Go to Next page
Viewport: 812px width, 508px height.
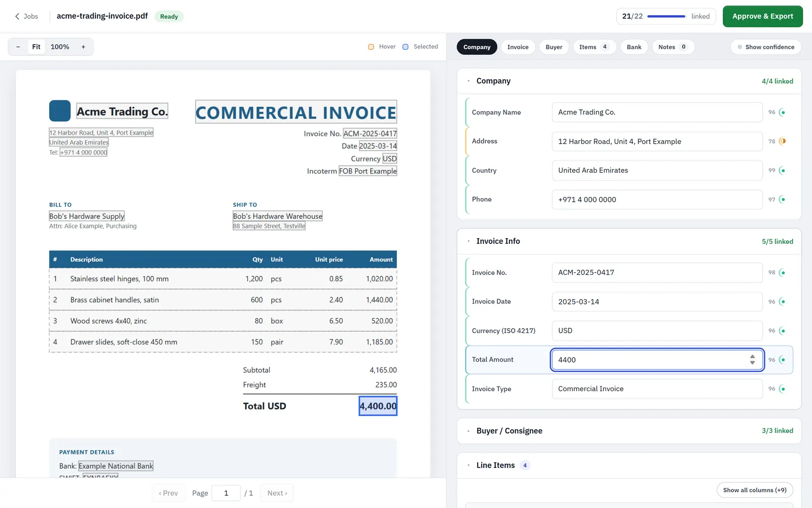[277, 493]
